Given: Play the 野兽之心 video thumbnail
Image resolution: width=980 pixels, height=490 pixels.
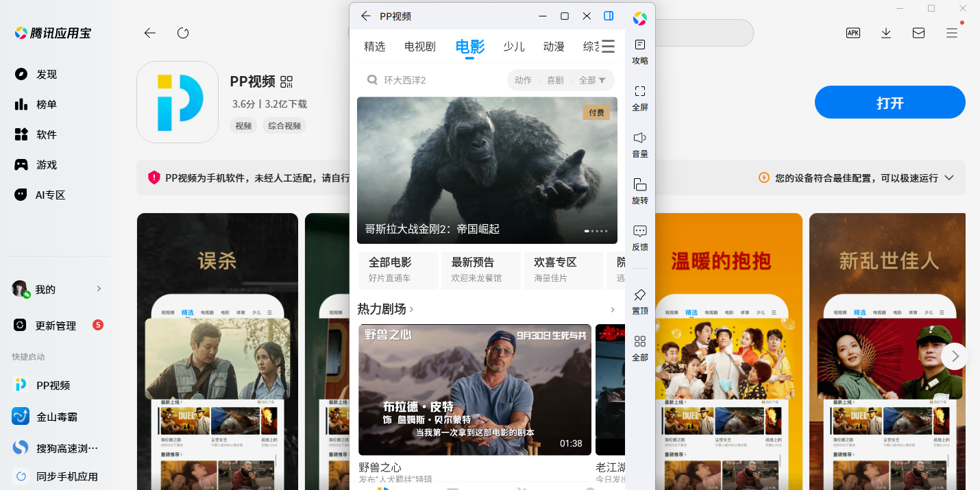Looking at the screenshot, I should pyautogui.click(x=475, y=389).
